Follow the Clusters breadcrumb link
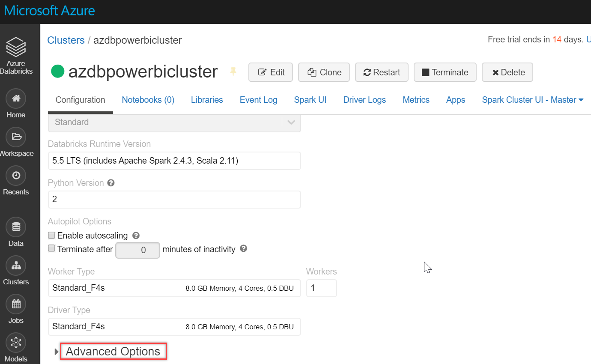The width and height of the screenshot is (591, 364). click(x=66, y=40)
